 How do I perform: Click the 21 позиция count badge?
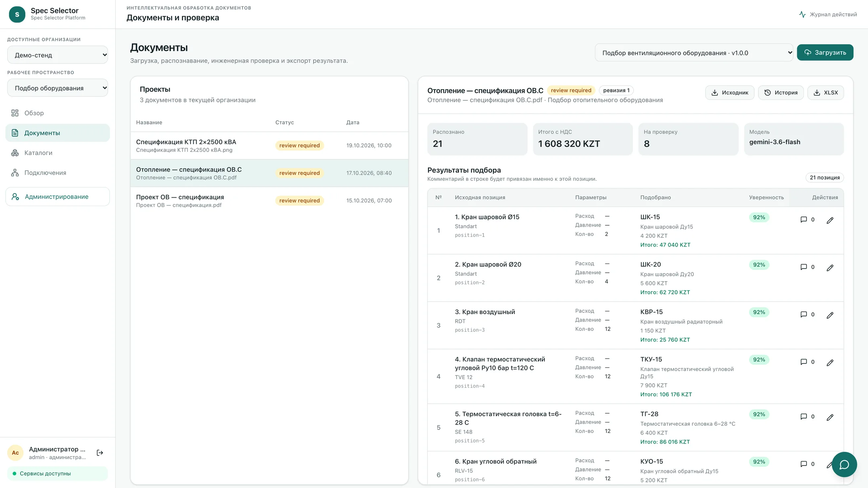click(825, 178)
